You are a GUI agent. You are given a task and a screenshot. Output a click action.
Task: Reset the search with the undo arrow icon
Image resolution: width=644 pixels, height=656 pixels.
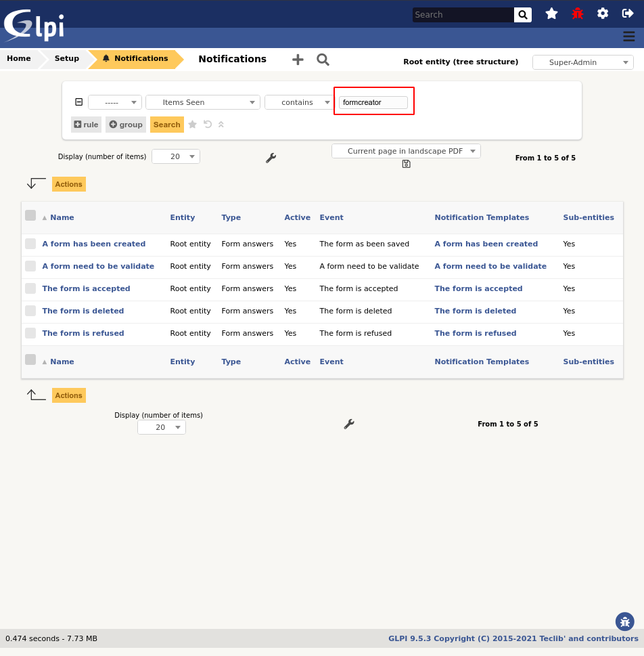pyautogui.click(x=207, y=125)
